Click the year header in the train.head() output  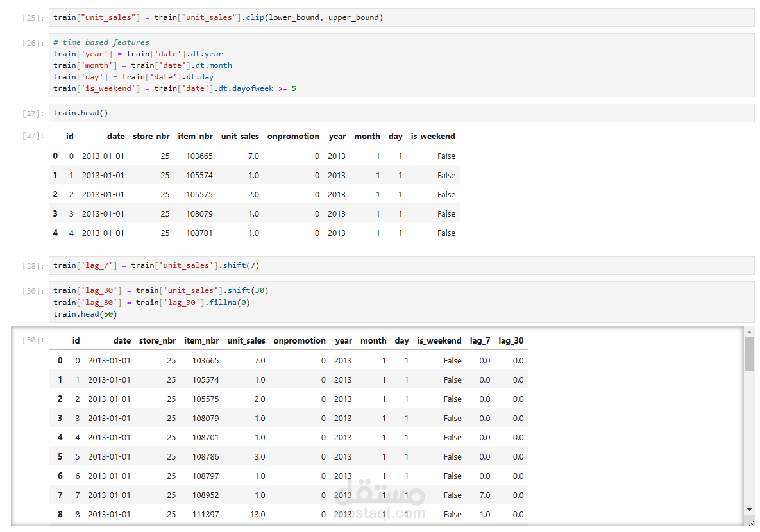pos(337,136)
